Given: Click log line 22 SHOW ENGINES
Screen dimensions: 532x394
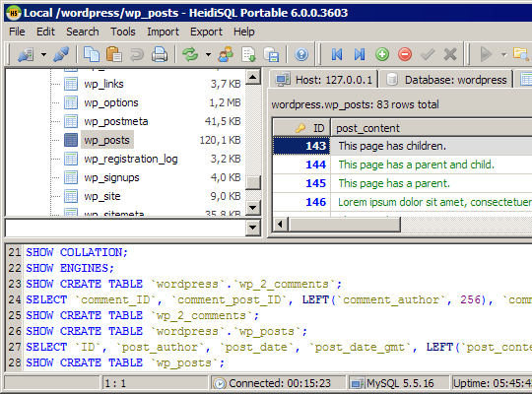Looking at the screenshot, I should pos(70,268).
